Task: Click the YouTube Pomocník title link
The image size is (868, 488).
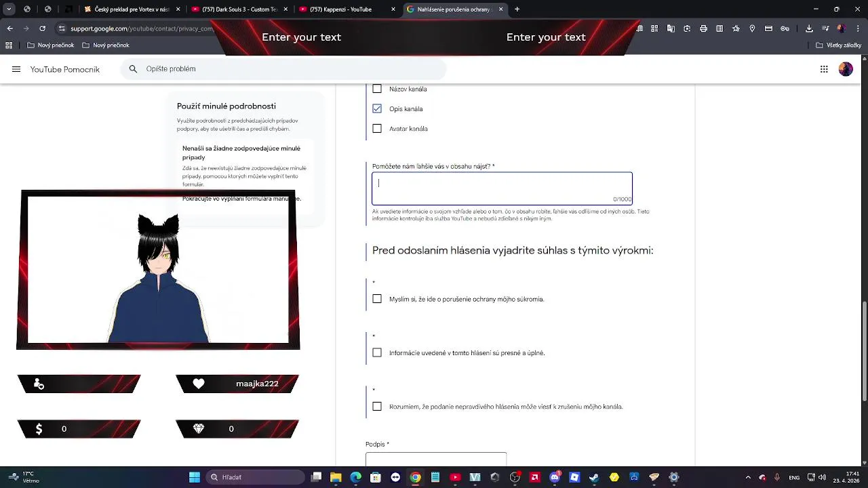Action: click(65, 69)
